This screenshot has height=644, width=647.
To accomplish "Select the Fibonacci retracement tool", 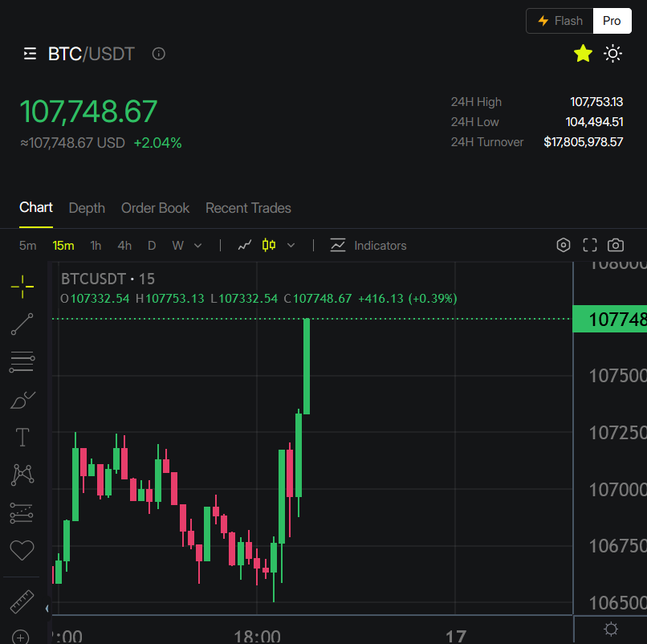I will pyautogui.click(x=22, y=361).
